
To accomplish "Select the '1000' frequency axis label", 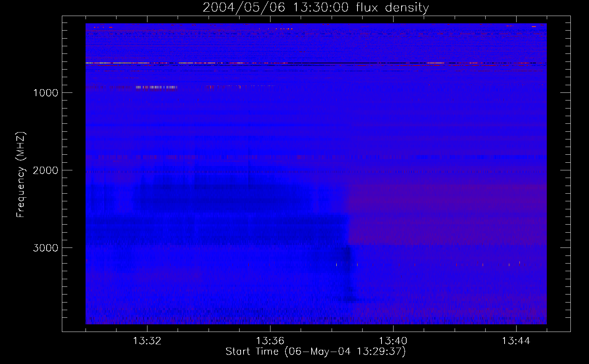I will click(x=46, y=93).
